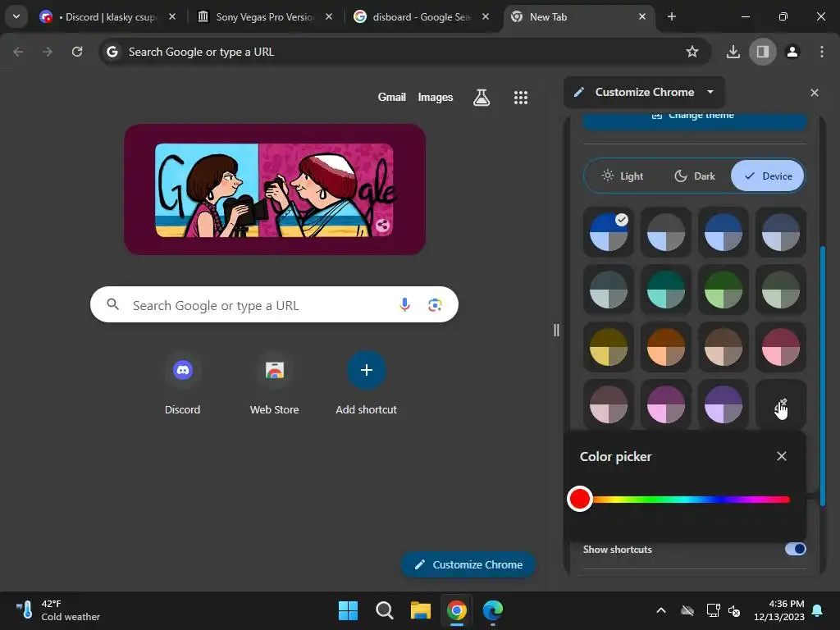840x630 pixels.
Task: Open the Downloads icon in toolbar
Action: coord(733,52)
